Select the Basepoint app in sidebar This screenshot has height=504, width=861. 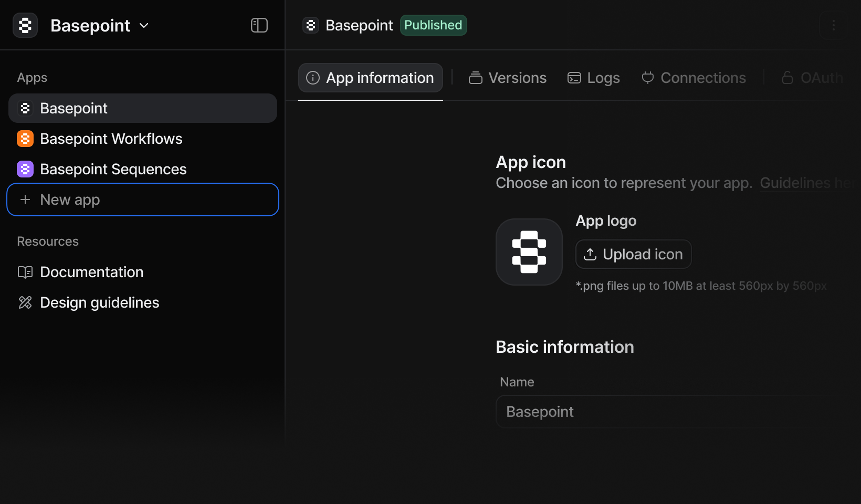click(x=143, y=108)
